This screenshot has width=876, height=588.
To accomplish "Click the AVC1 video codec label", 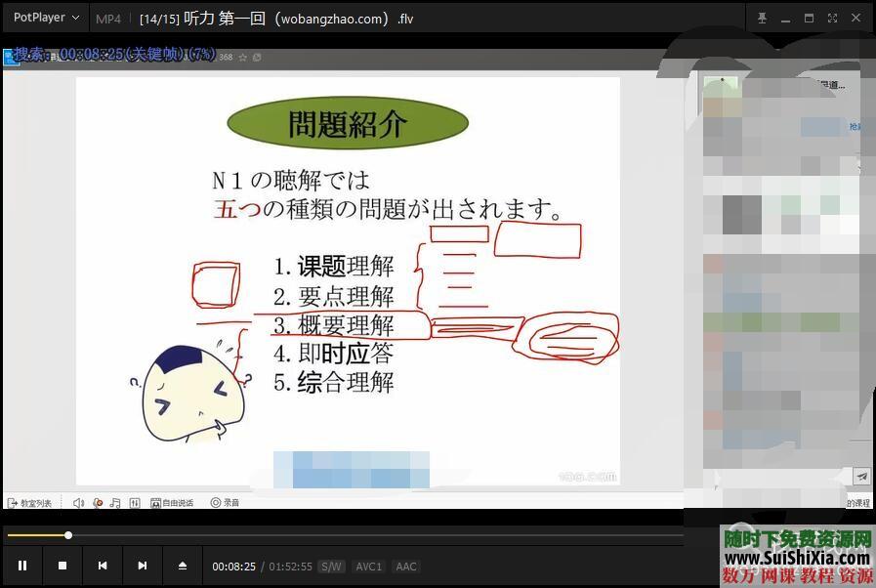I will [368, 566].
